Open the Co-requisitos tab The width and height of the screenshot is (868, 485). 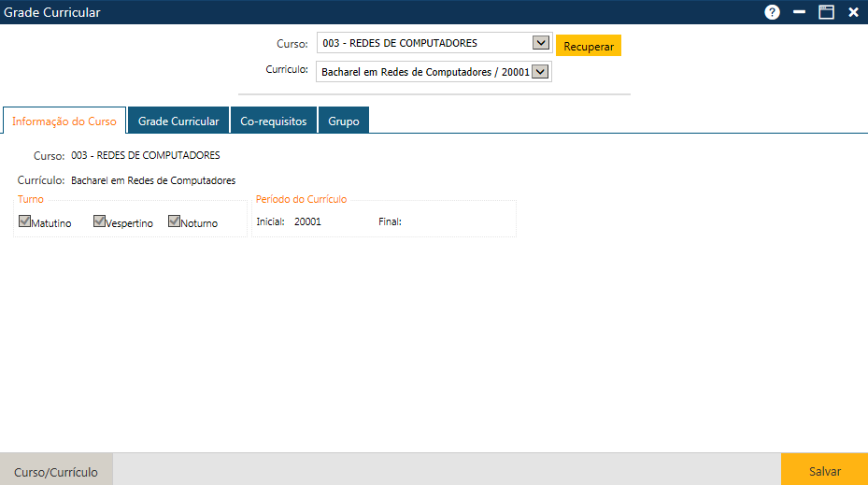[273, 121]
